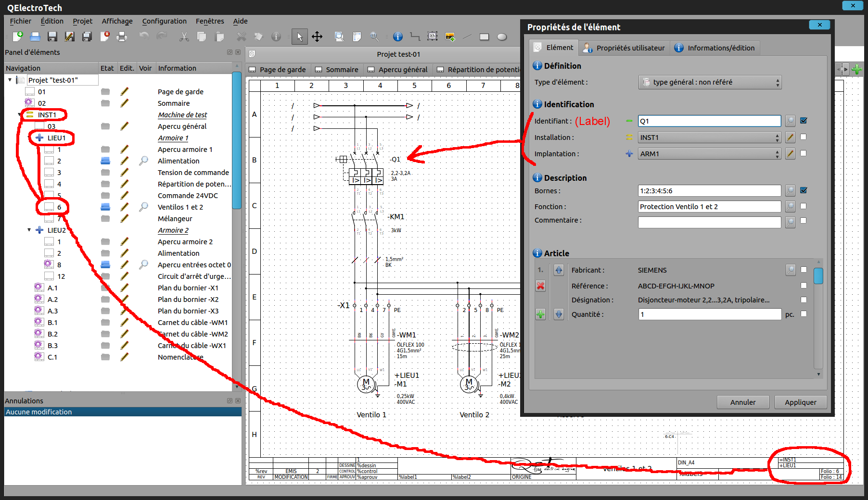Click red delete article button

(540, 286)
